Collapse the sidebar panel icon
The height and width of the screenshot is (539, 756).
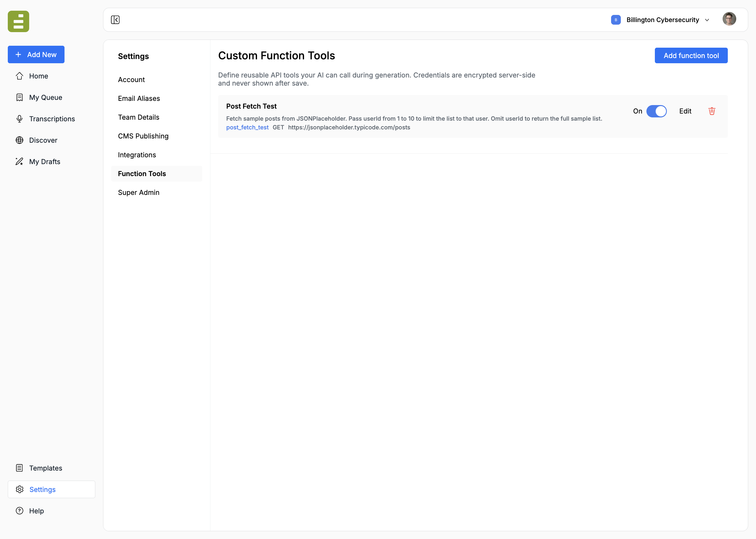tap(115, 20)
